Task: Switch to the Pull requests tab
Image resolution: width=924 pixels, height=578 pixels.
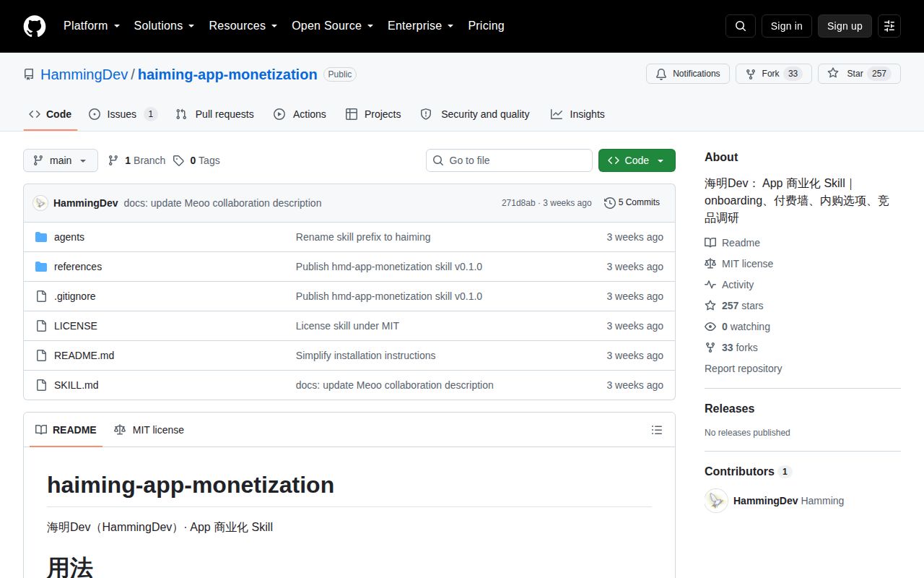Action: [x=215, y=114]
